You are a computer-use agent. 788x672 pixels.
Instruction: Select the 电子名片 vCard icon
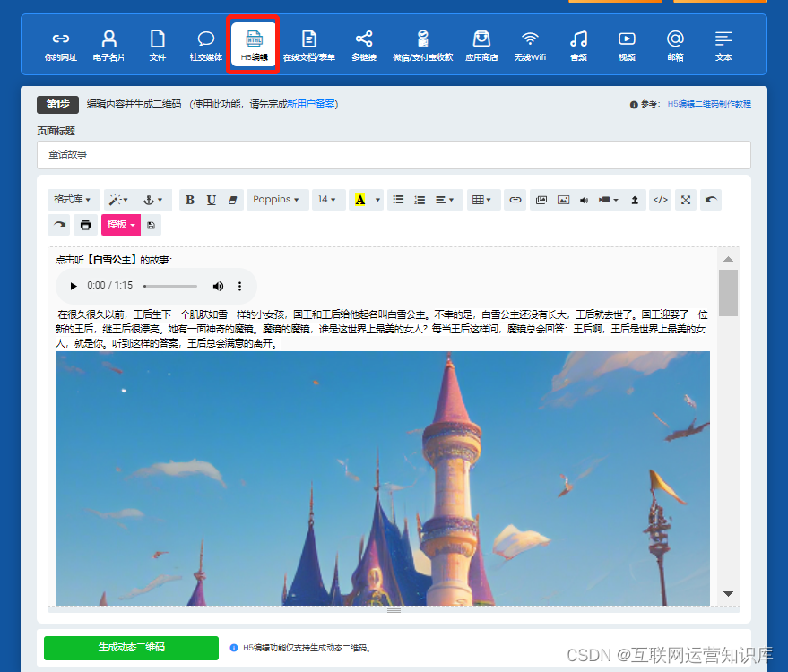109,45
